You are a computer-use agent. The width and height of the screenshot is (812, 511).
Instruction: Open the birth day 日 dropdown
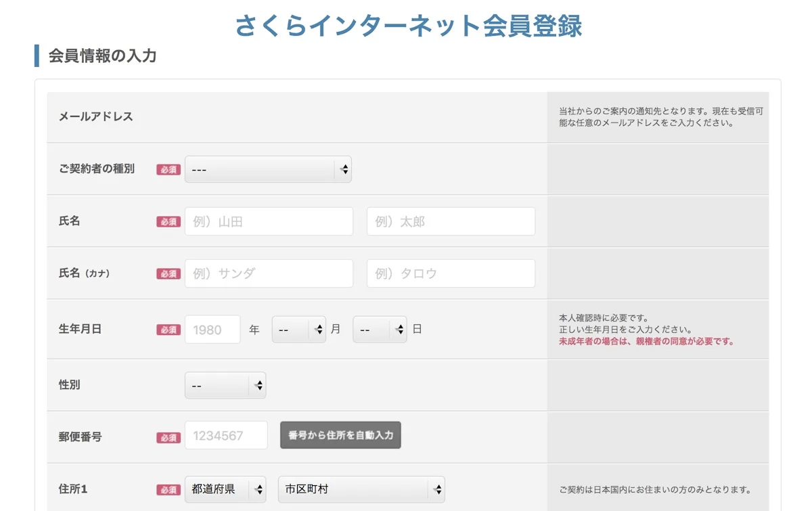coord(380,330)
